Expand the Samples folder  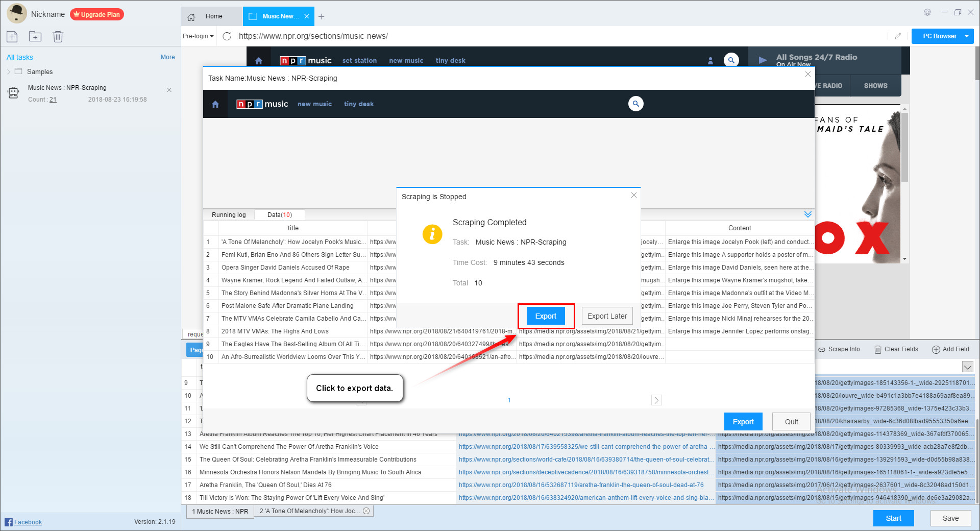click(9, 71)
